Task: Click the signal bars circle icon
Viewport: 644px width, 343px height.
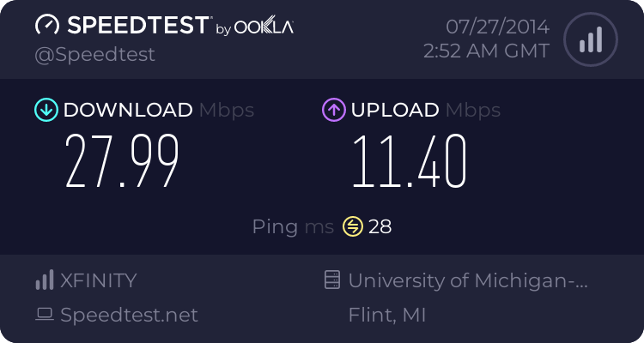Action: [590, 39]
